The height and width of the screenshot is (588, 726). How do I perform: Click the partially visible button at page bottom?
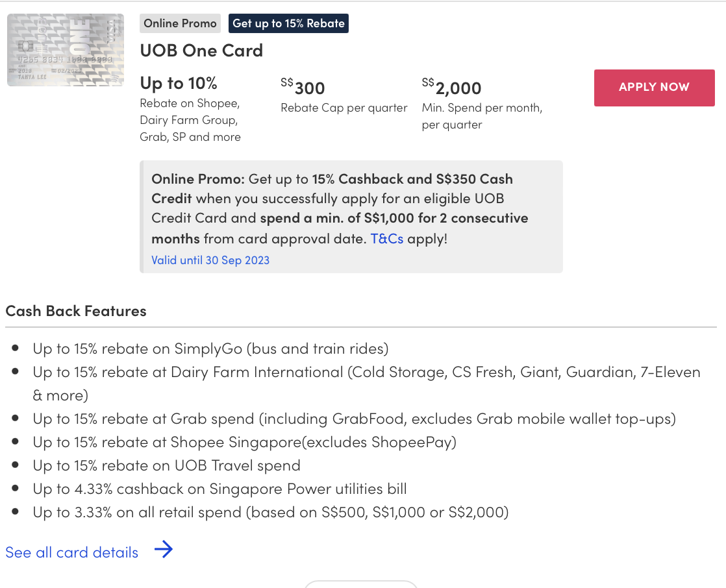[360, 584]
